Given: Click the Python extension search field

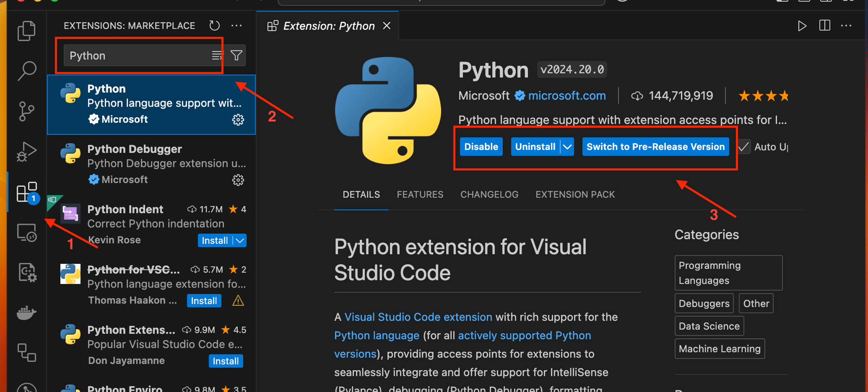Looking at the screenshot, I should click(x=136, y=56).
